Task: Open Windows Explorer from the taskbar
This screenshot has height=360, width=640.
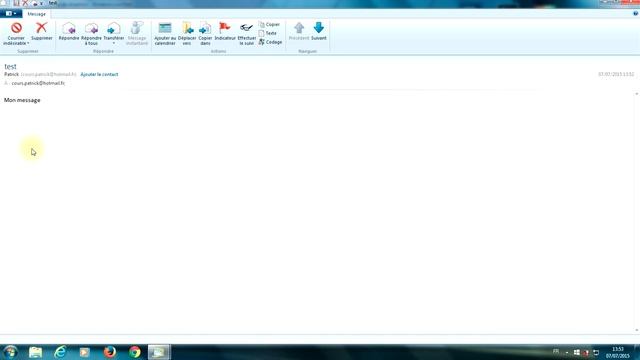Action: coord(36,352)
